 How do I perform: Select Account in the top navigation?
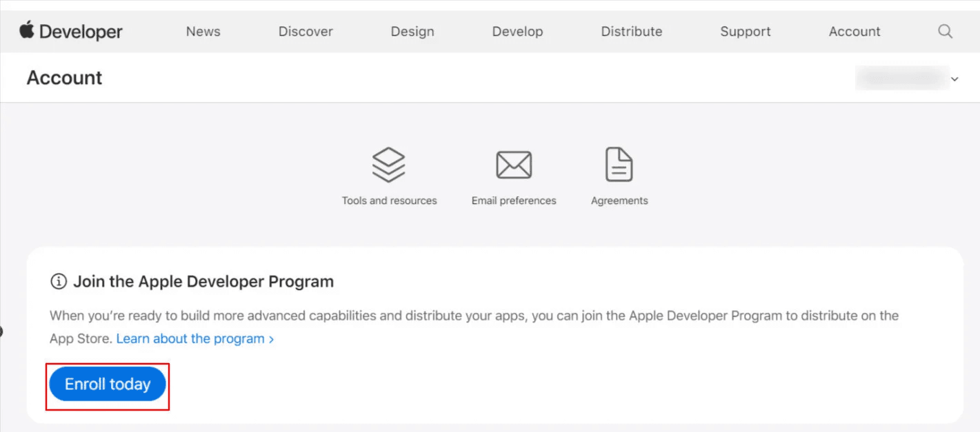coord(854,32)
